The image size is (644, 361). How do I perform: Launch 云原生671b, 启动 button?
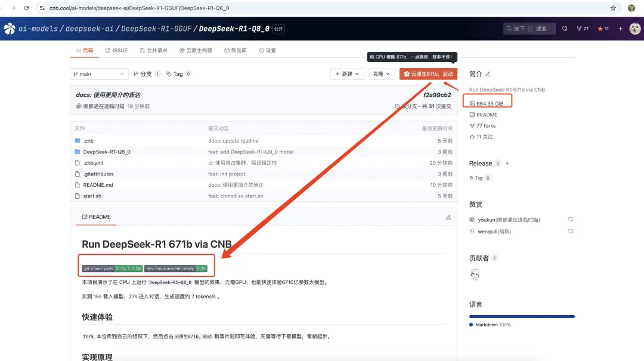click(x=428, y=74)
